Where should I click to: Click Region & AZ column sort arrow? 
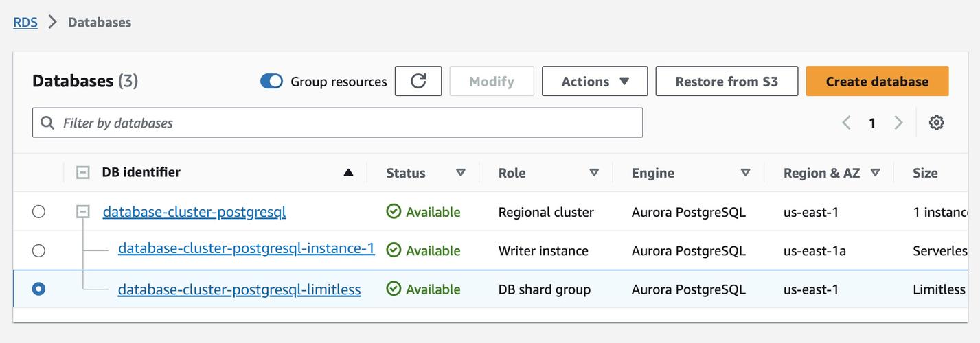pos(875,173)
